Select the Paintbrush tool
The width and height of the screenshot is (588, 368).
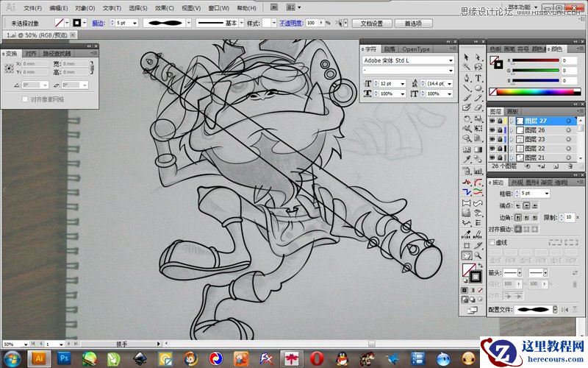pos(466,98)
